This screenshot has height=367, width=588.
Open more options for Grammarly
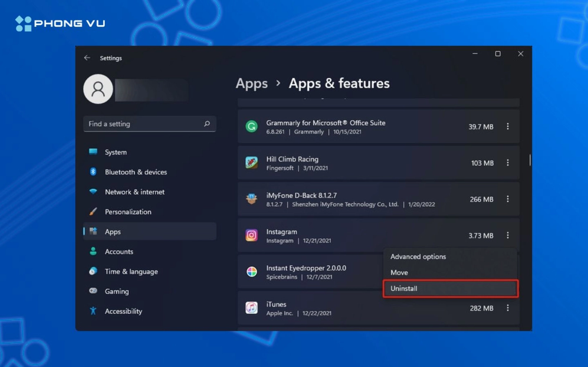tap(508, 127)
